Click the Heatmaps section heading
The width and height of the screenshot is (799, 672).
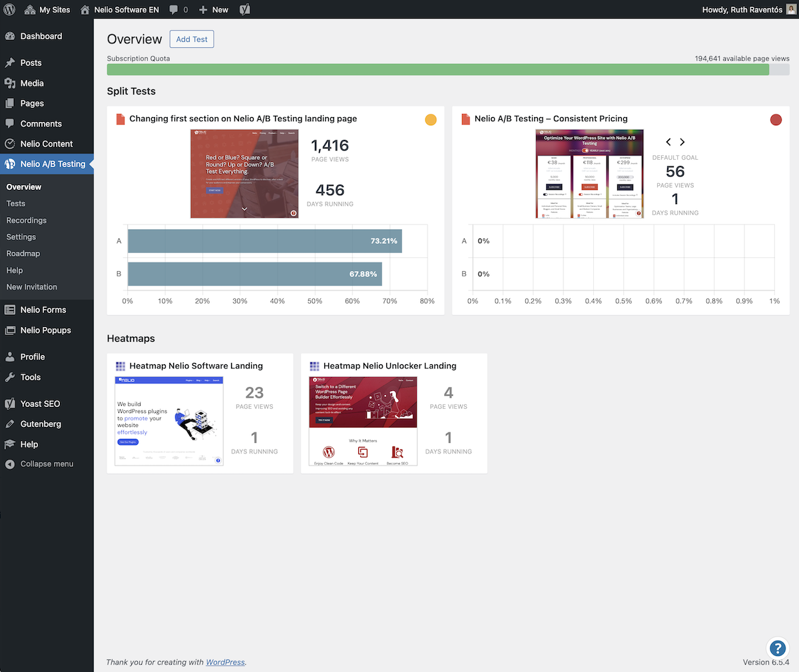coord(131,338)
